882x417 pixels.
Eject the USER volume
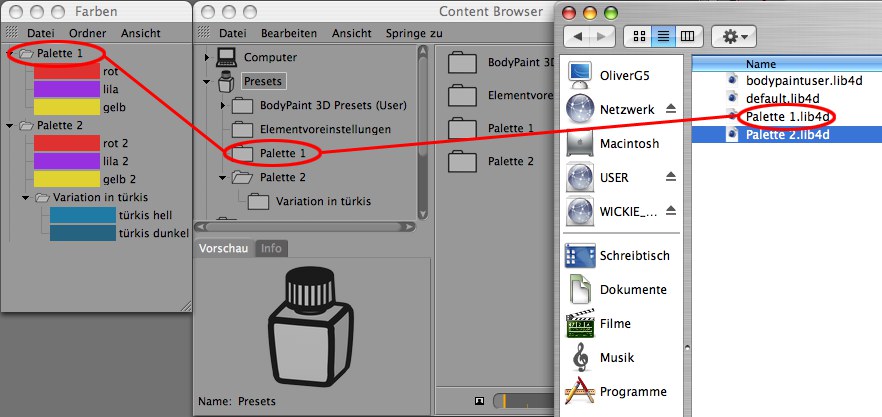click(670, 177)
